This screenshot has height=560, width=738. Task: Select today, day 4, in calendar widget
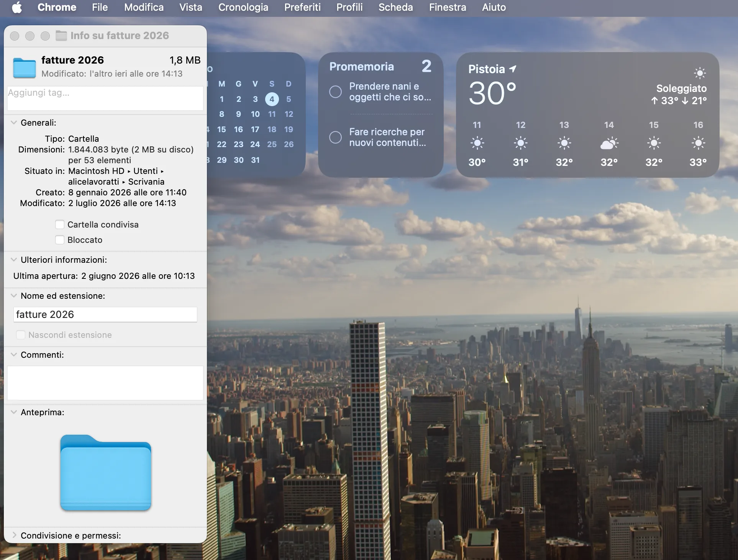(272, 99)
